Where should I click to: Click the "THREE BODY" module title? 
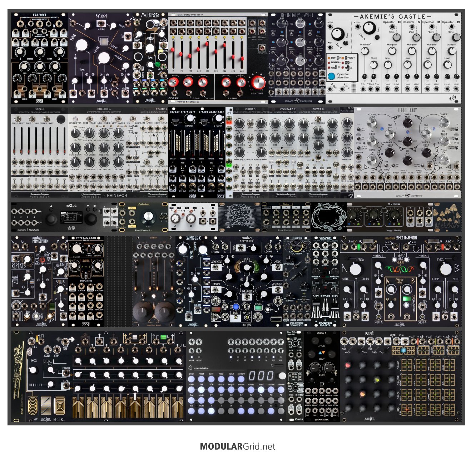coord(408,110)
